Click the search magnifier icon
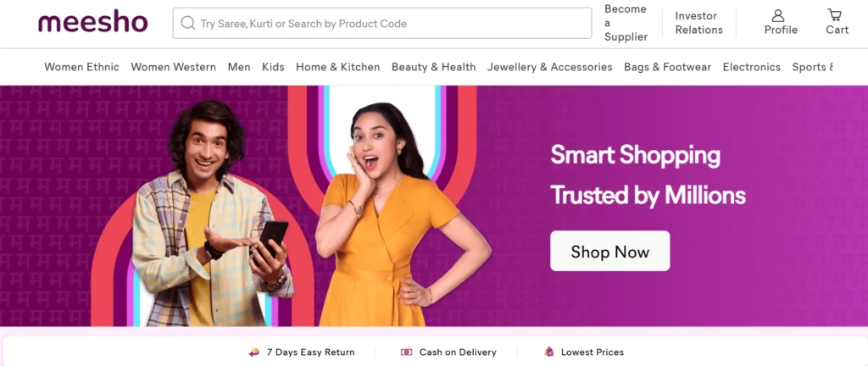The height and width of the screenshot is (366, 868). 188,23
